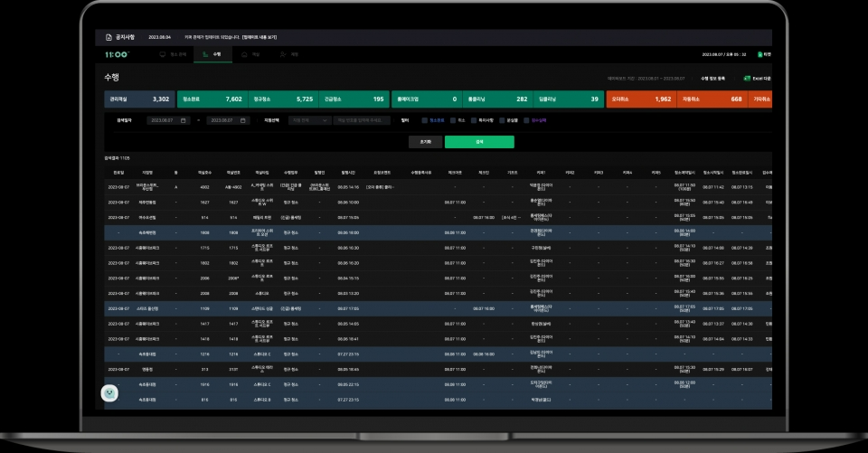868x453 pixels.
Task: Click the house icon in navigation bar
Action: point(243,55)
